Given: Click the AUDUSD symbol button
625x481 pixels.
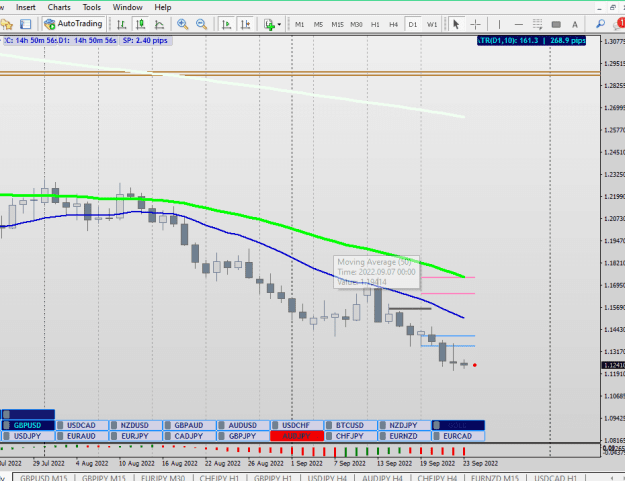Looking at the screenshot, I should click(x=243, y=425).
